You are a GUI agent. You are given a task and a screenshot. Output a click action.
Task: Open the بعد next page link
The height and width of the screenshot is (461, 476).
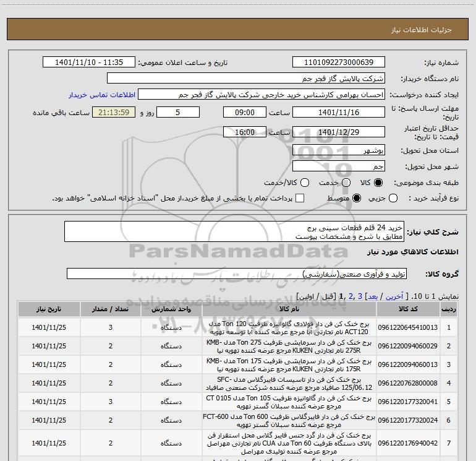373,296
